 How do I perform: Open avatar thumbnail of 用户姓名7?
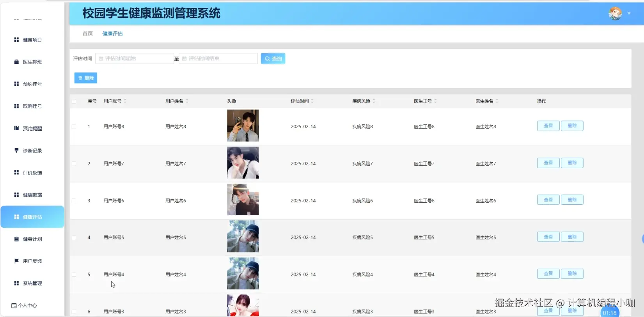click(x=243, y=163)
